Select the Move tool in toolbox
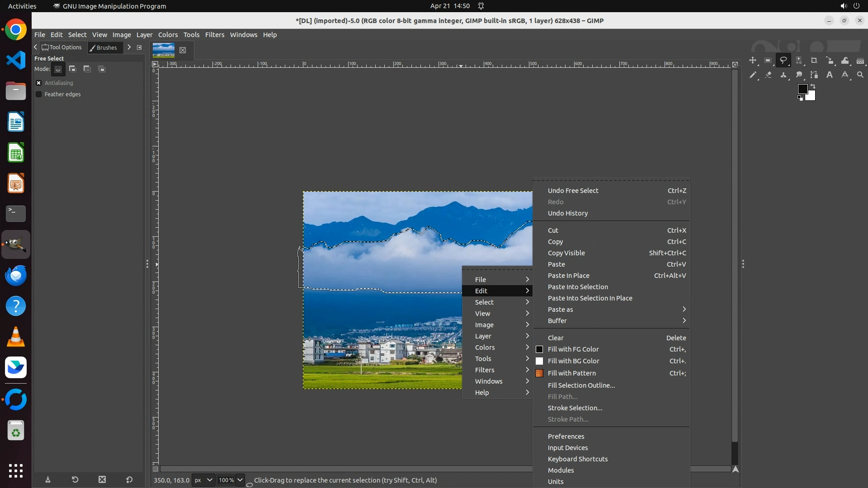 [753, 61]
